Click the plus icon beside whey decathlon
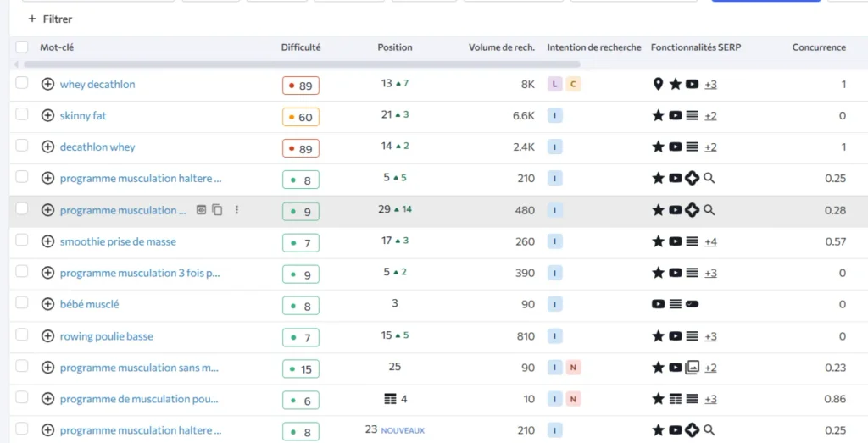The image size is (868, 443). click(x=47, y=84)
